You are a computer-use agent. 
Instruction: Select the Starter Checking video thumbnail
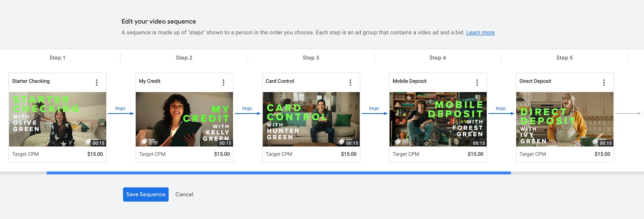(58, 119)
